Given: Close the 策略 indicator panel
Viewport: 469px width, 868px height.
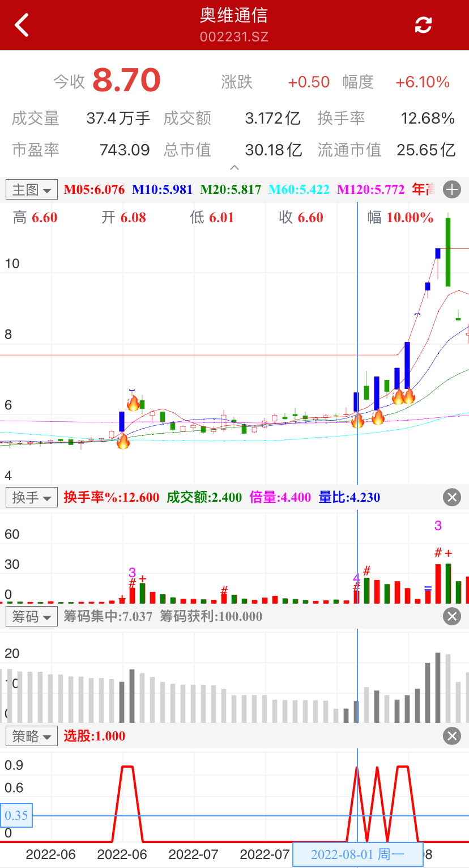Looking at the screenshot, I should (452, 736).
